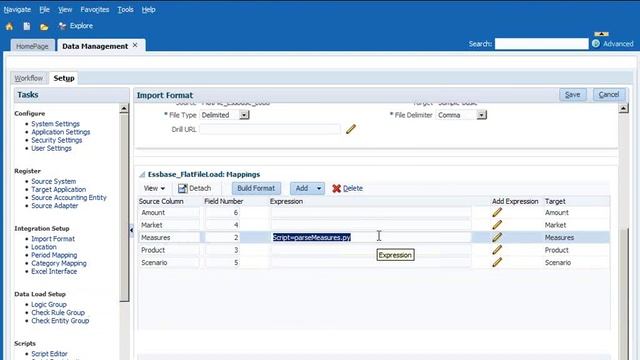Click the Cancel button
The height and width of the screenshot is (360, 640).
pyautogui.click(x=609, y=95)
